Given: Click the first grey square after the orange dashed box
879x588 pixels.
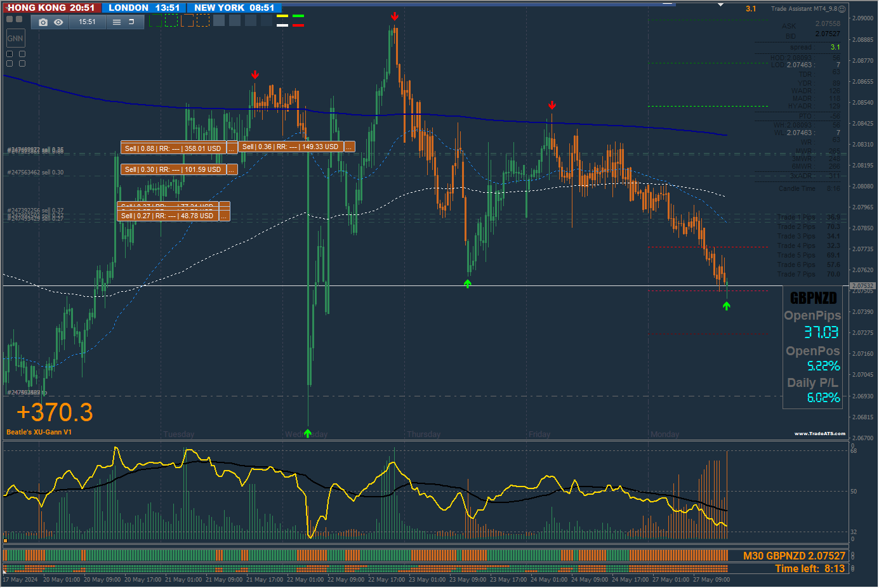Looking at the screenshot, I should point(219,20).
